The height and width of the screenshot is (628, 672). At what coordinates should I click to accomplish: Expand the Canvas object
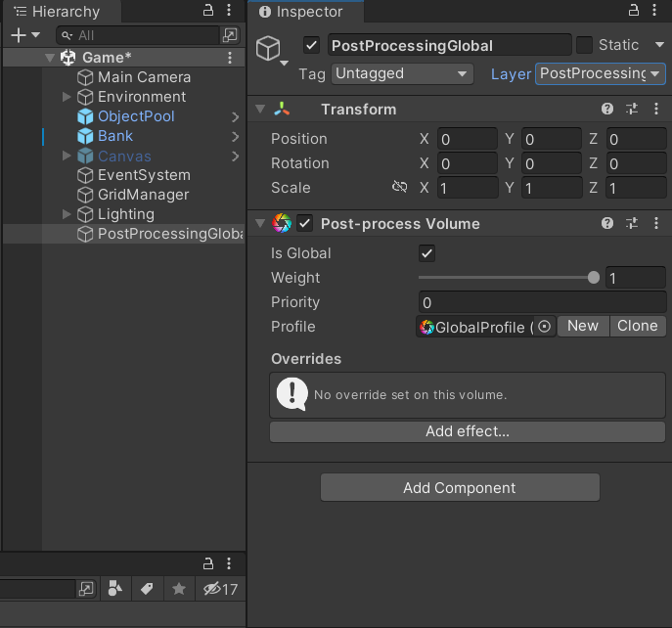67,156
